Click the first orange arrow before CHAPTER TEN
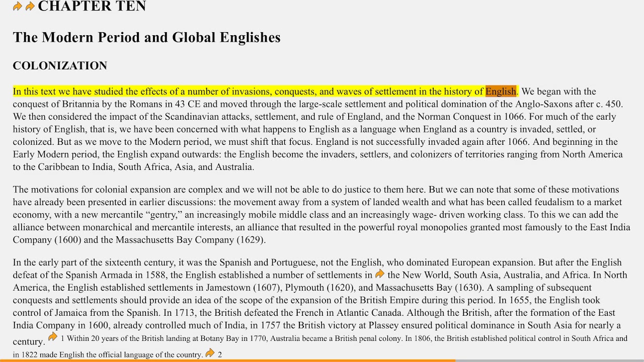The width and height of the screenshot is (644, 362). click(18, 7)
